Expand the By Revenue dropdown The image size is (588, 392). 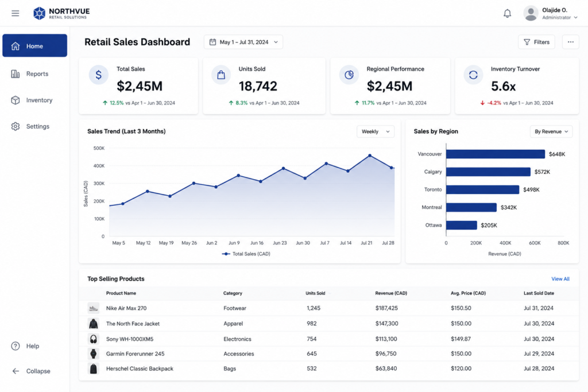(551, 131)
